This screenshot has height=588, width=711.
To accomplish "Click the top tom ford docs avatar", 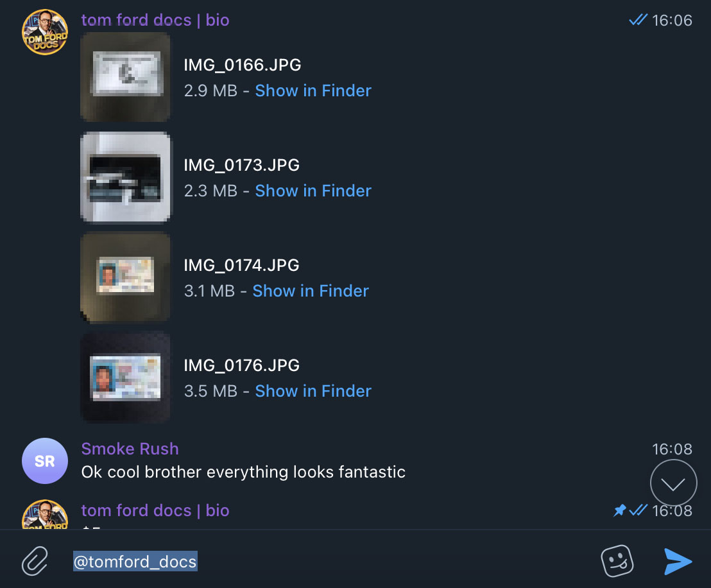I will pyautogui.click(x=45, y=32).
